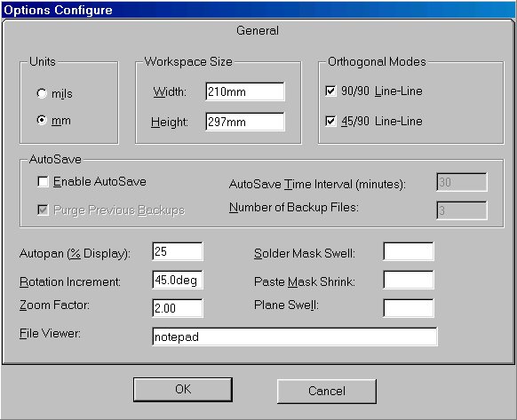Click the workspace Height input field
The image size is (517, 420).
pos(244,122)
